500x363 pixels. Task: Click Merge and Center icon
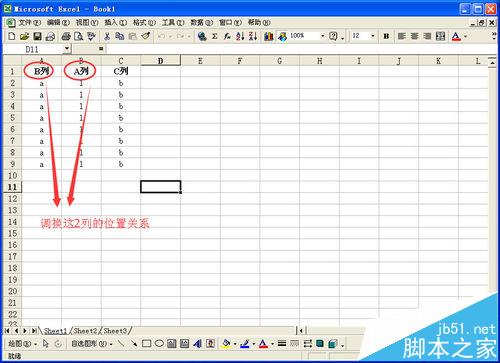440,36
